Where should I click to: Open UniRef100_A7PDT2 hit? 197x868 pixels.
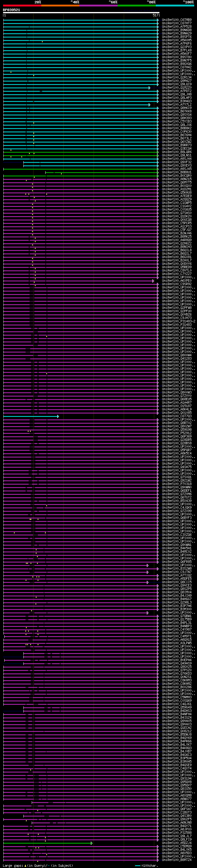tap(177, 91)
